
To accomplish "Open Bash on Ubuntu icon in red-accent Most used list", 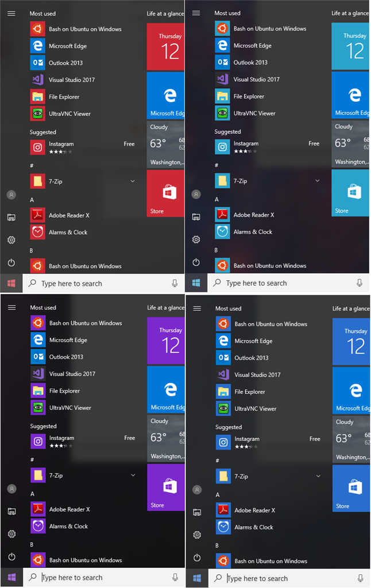I will (37, 29).
